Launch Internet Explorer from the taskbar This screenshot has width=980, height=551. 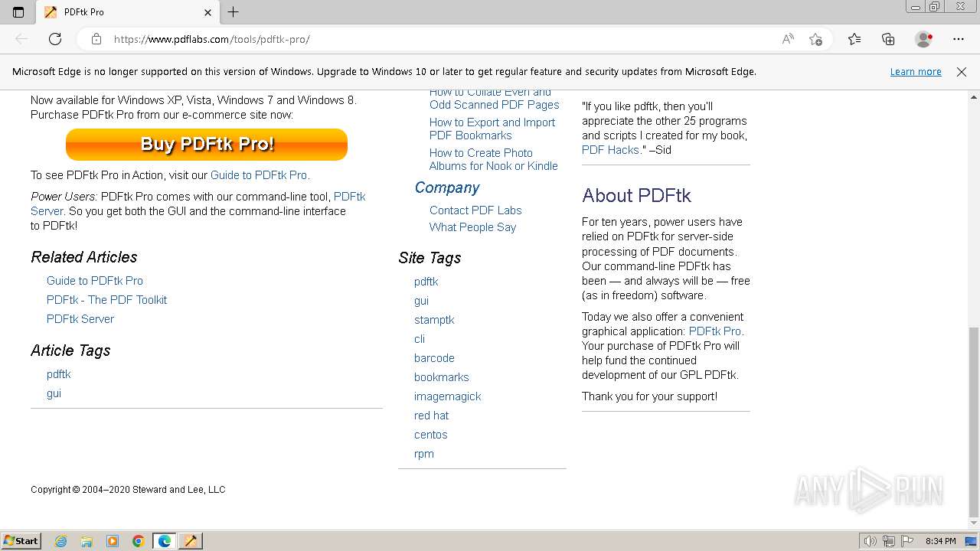click(x=61, y=541)
